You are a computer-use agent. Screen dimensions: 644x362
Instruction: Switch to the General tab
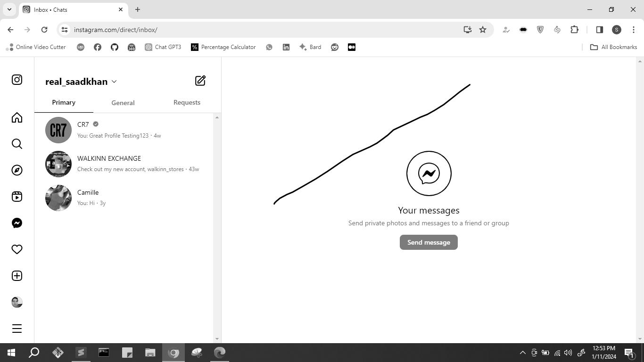pos(123,103)
